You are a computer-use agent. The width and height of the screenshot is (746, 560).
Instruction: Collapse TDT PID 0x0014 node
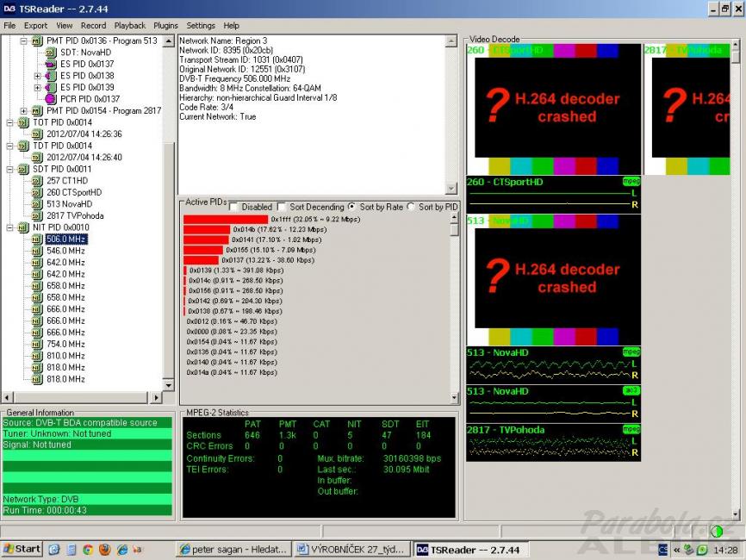point(10,146)
